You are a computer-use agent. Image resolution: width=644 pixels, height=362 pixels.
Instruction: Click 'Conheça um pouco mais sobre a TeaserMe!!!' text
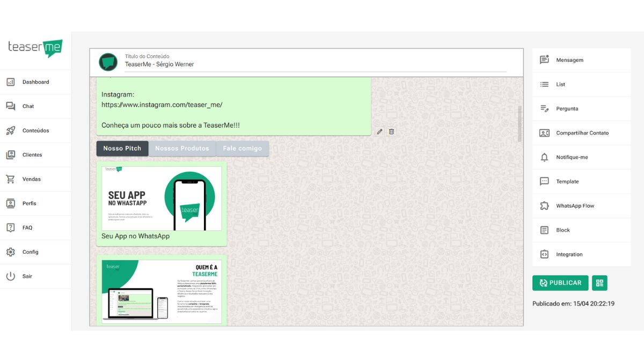click(171, 125)
